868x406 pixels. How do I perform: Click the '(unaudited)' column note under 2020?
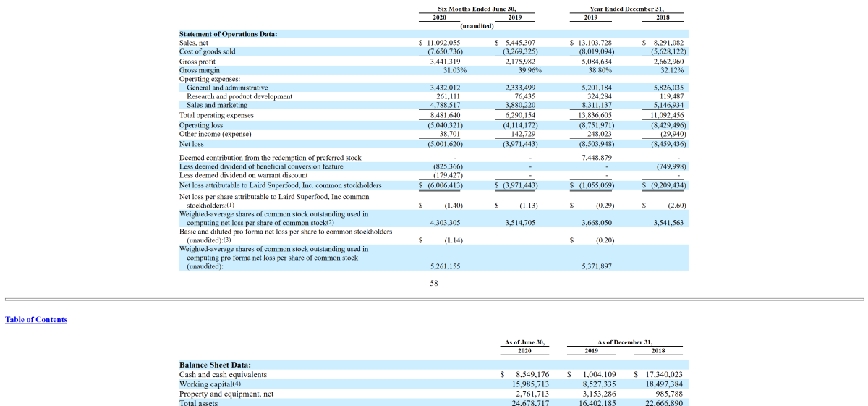point(477,25)
